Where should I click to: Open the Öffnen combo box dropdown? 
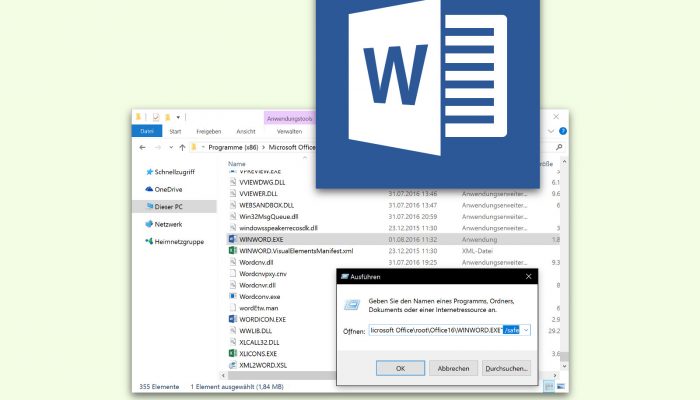(526, 330)
